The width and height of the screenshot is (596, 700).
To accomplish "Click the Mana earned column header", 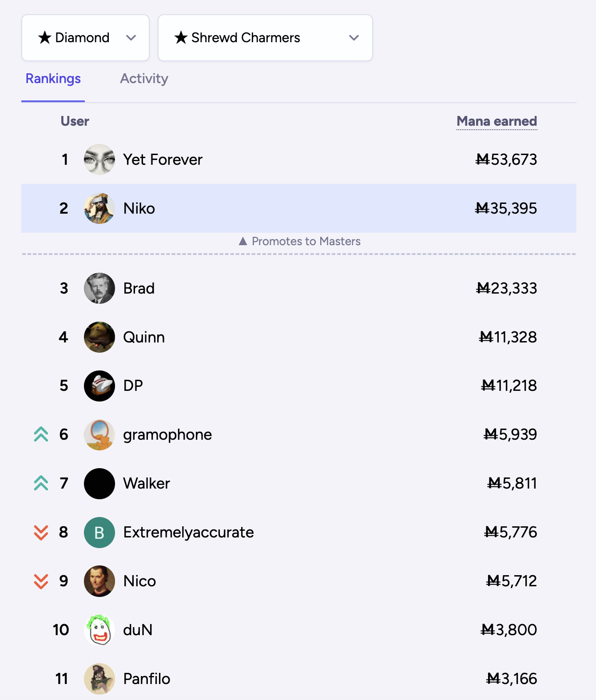I will coord(497,121).
